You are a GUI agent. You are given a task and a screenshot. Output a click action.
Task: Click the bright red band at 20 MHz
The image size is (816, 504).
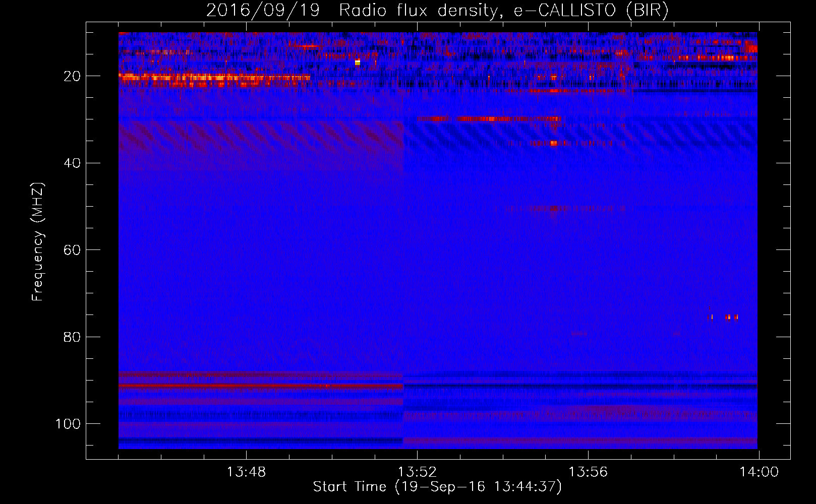pyautogui.click(x=214, y=78)
